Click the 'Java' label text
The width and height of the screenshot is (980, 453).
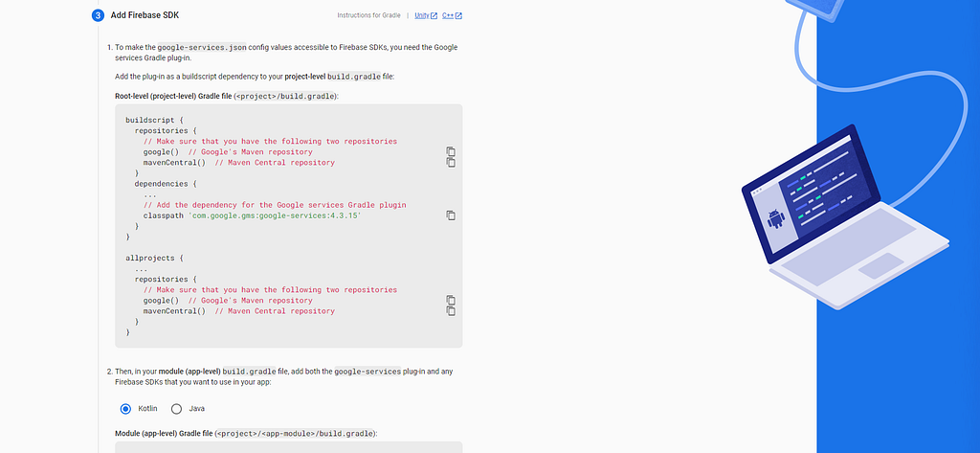click(x=197, y=409)
